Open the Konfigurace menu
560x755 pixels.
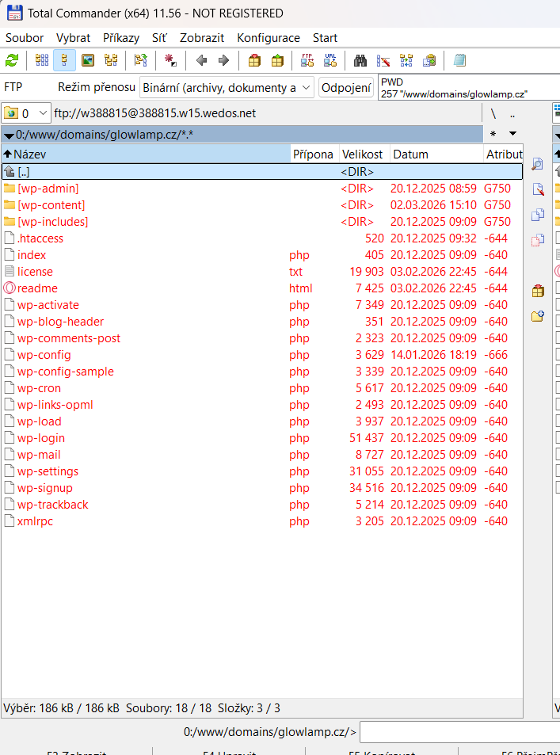point(268,37)
